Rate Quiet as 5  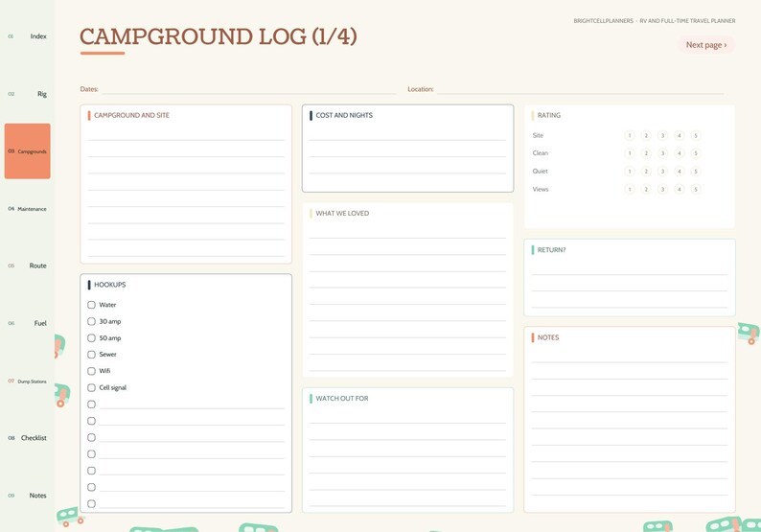[x=696, y=172]
